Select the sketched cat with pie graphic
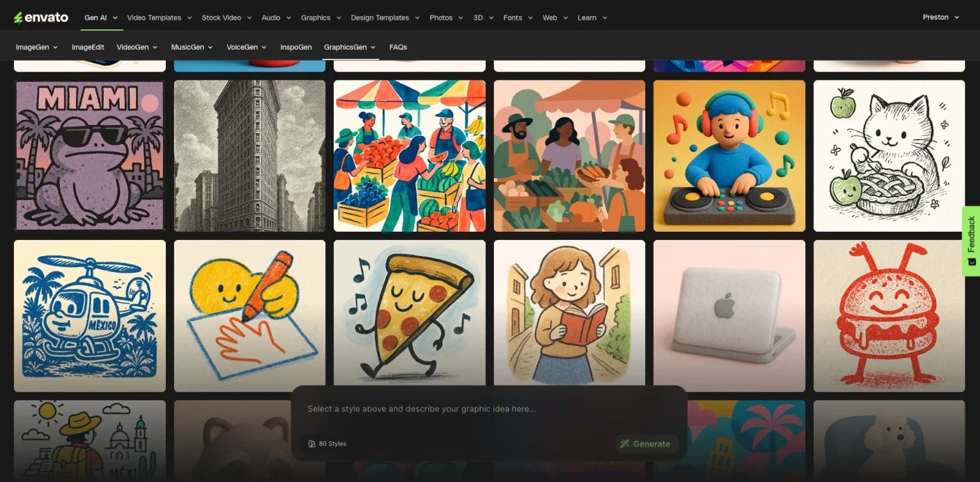Screen dimensions: 980x482 pyautogui.click(x=889, y=156)
